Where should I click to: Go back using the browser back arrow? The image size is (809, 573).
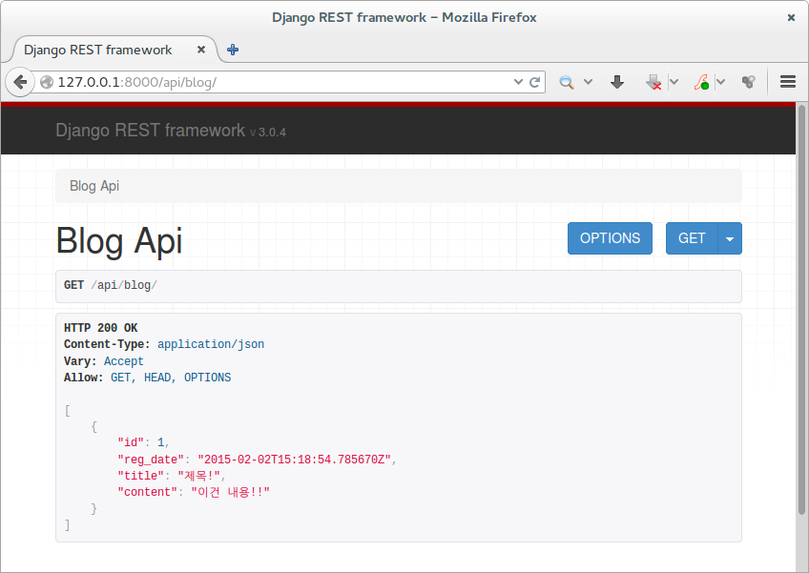(20, 82)
